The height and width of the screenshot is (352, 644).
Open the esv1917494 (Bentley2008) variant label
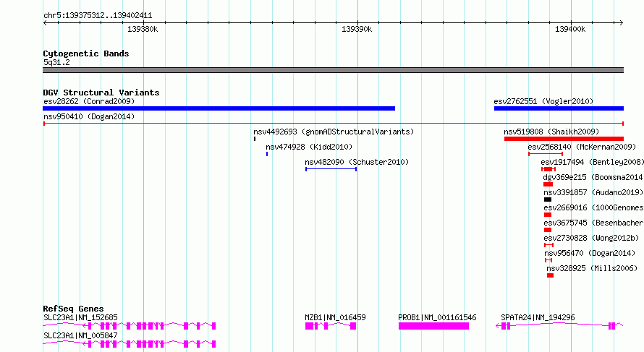pos(592,162)
